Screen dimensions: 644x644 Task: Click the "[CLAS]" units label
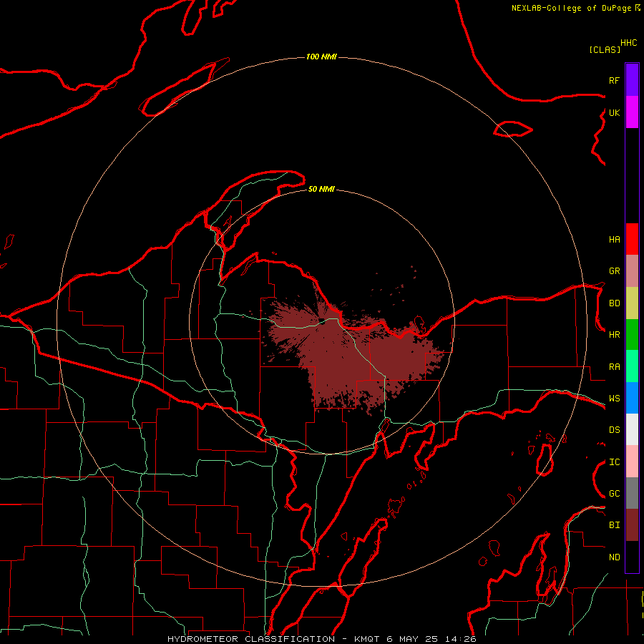[605, 49]
